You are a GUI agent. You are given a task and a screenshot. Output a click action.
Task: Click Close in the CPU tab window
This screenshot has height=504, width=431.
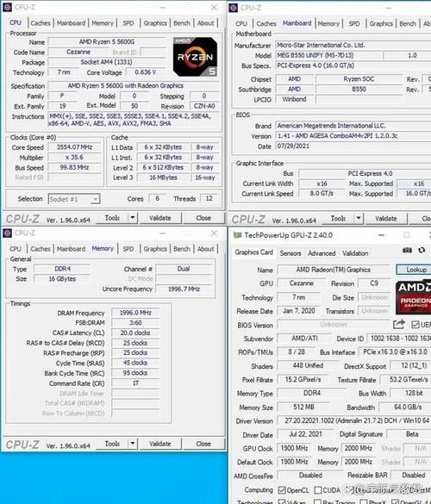coord(203,218)
